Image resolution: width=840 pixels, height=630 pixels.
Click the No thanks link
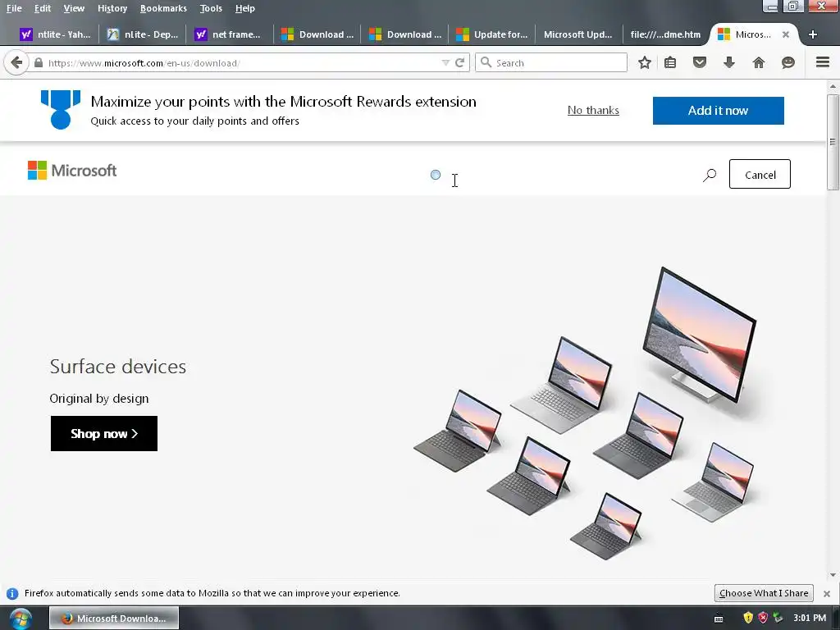pyautogui.click(x=593, y=111)
